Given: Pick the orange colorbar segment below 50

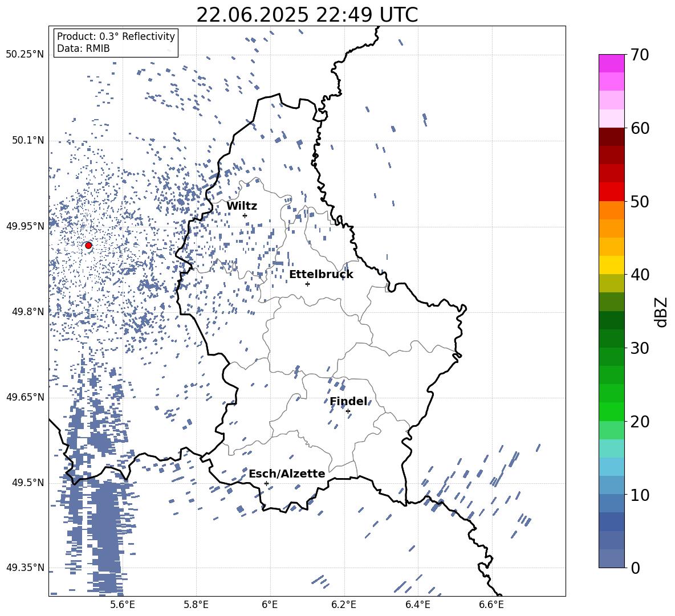Looking at the screenshot, I should (x=611, y=210).
